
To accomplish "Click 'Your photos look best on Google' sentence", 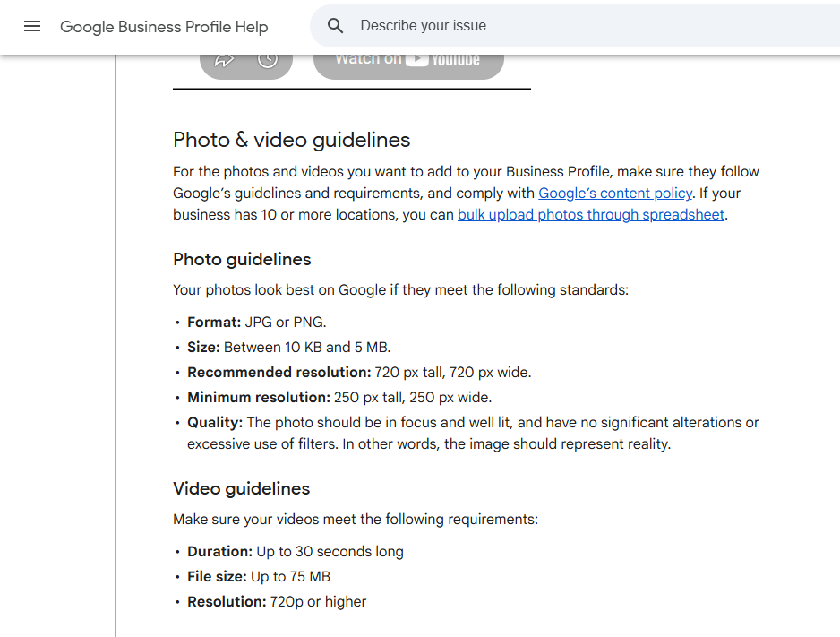I will tap(400, 290).
